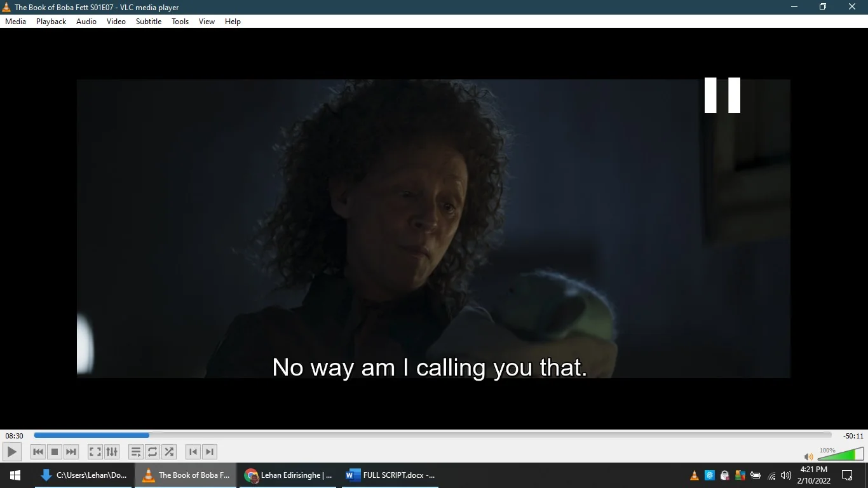The width and height of the screenshot is (868, 488).
Task: Seek on the video progress bar
Action: click(433, 435)
